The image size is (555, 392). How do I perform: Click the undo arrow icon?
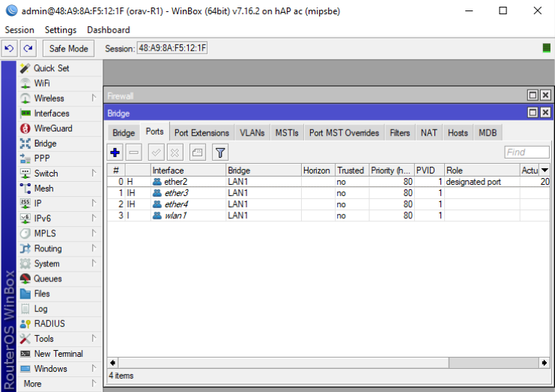(x=9, y=49)
